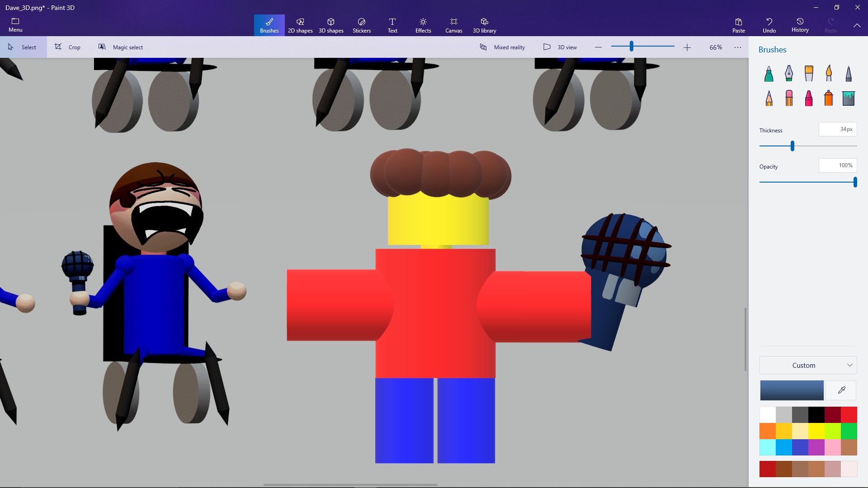The height and width of the screenshot is (488, 868).
Task: Paste from clipboard
Action: 739,25
